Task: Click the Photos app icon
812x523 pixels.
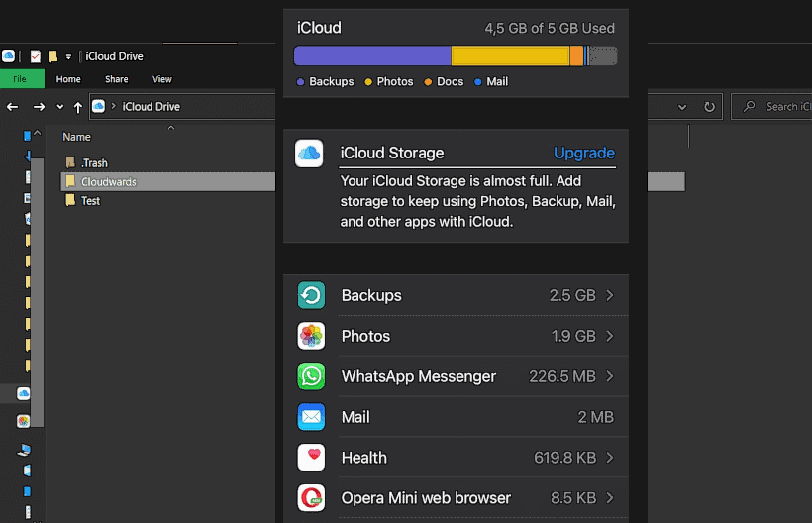Action: click(311, 336)
